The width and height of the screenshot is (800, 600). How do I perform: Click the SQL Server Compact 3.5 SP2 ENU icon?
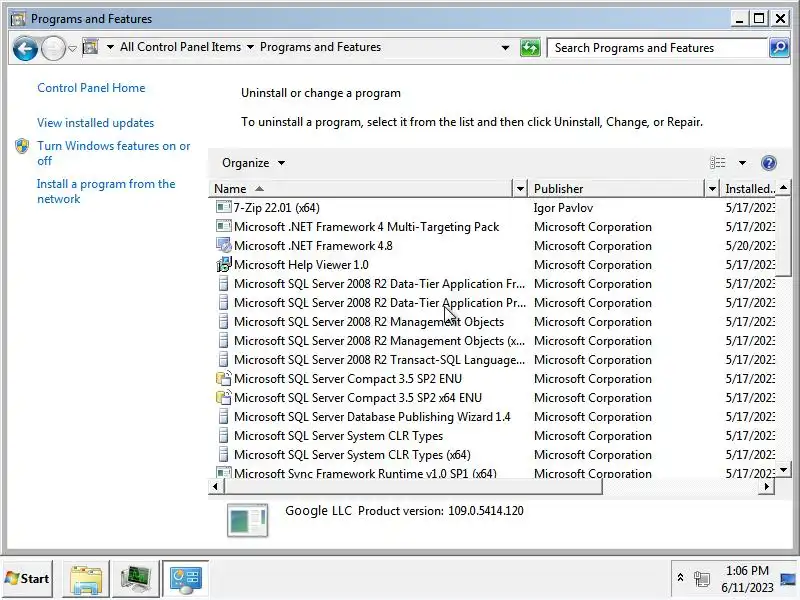(x=223, y=378)
